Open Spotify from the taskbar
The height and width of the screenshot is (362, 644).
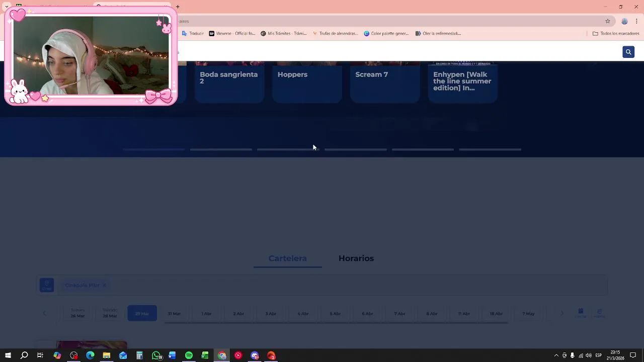(189, 355)
